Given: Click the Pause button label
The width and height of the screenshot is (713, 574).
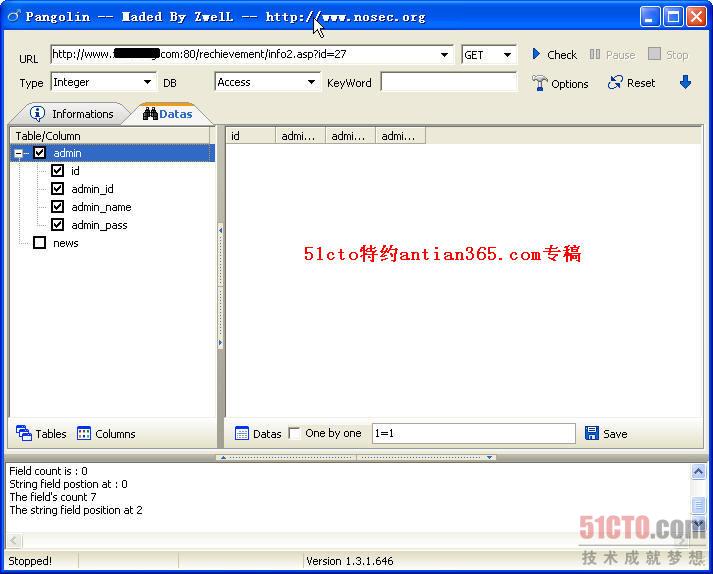Looking at the screenshot, I should (x=620, y=55).
